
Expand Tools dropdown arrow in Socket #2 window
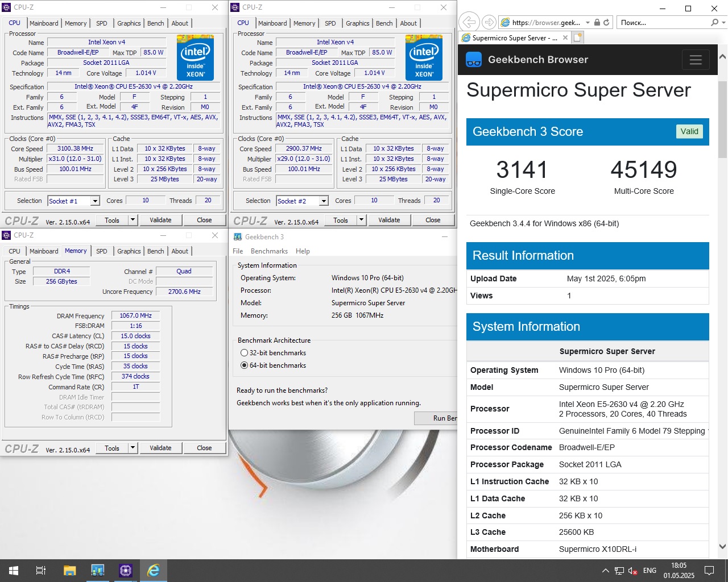tap(361, 220)
